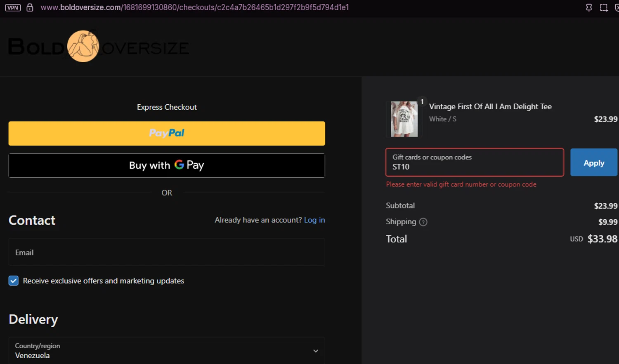Click the Total amount $33.98
This screenshot has height=364, width=619.
pyautogui.click(x=602, y=239)
